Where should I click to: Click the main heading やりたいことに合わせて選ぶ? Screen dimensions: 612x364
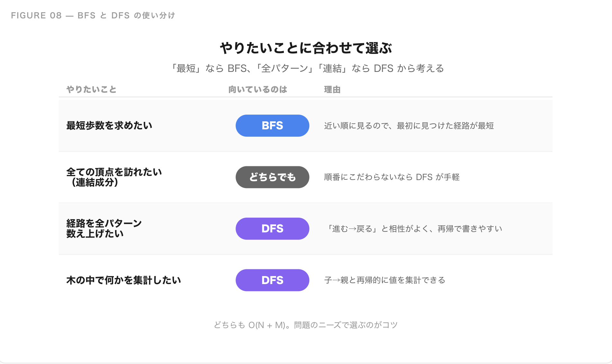click(306, 48)
